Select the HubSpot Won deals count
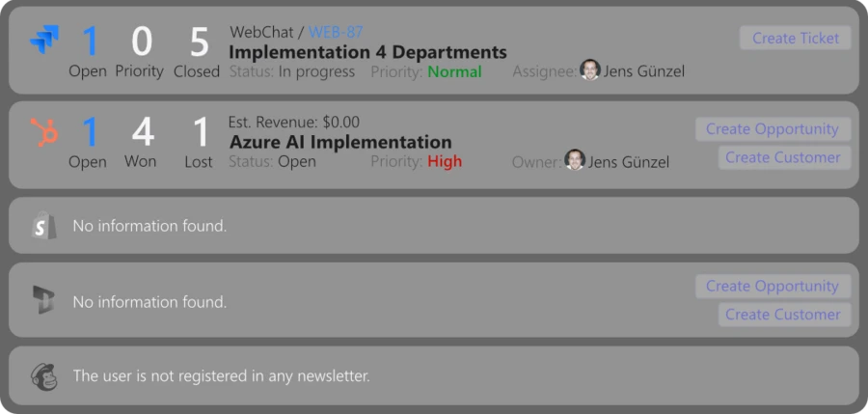The image size is (868, 414). pos(142,132)
